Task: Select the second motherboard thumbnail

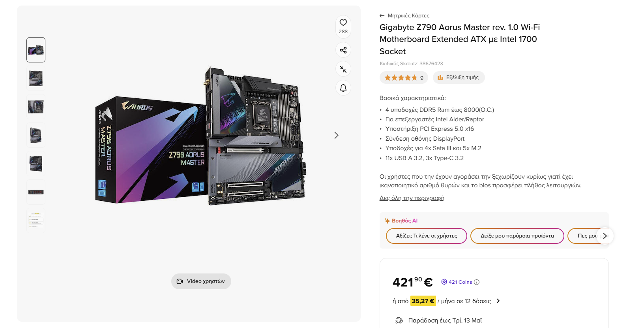Action: (36, 78)
